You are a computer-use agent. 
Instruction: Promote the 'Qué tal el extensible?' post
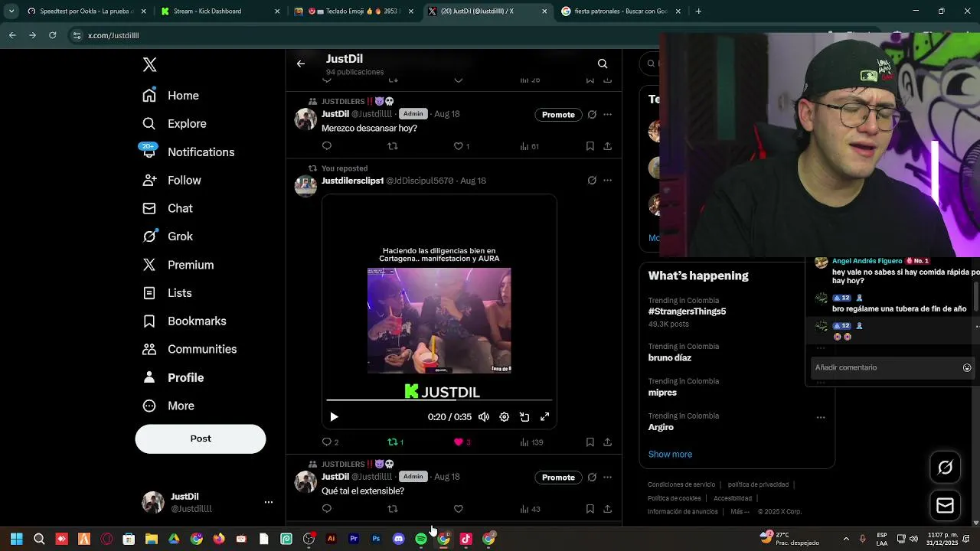tap(558, 478)
